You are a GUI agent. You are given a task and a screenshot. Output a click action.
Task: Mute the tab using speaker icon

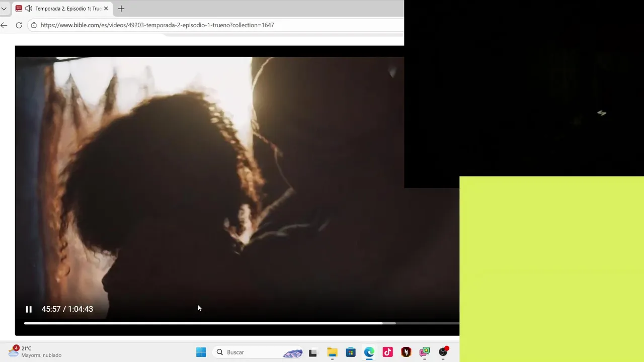point(29,9)
